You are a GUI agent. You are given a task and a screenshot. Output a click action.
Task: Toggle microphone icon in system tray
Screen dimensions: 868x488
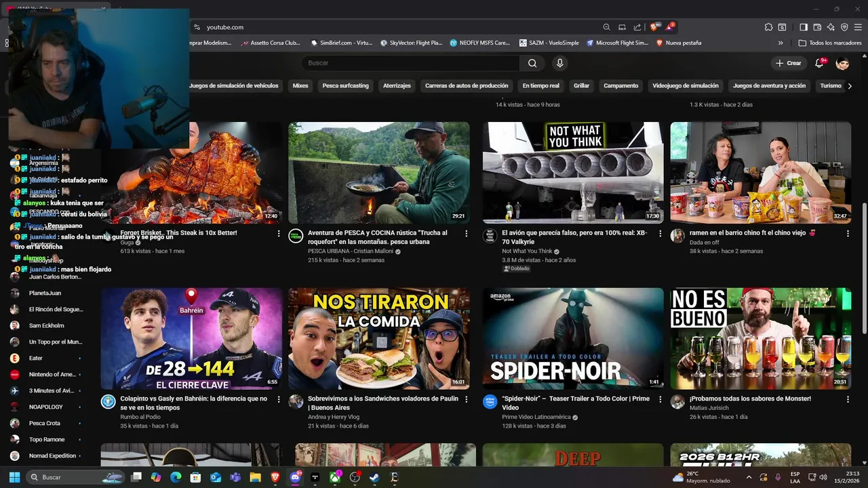(777, 477)
